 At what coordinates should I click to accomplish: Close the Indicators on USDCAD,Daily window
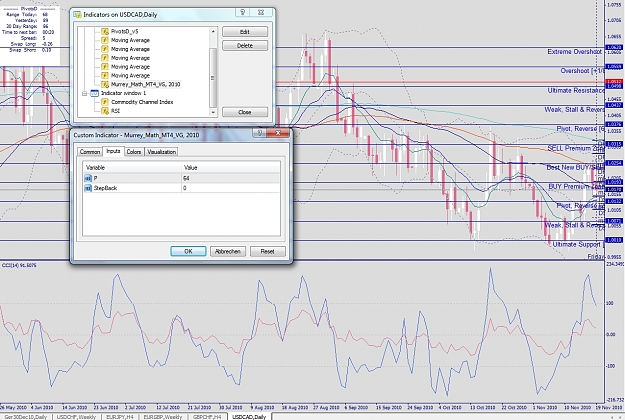tap(261, 13)
